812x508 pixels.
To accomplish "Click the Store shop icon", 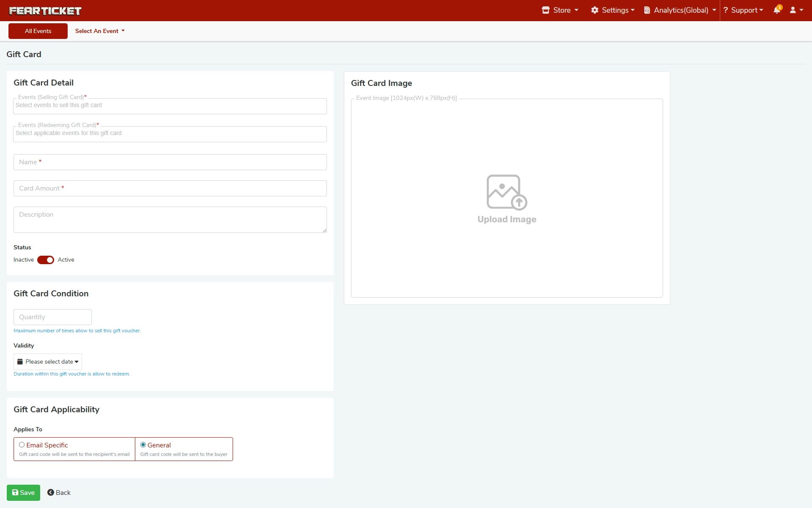I will tap(546, 10).
